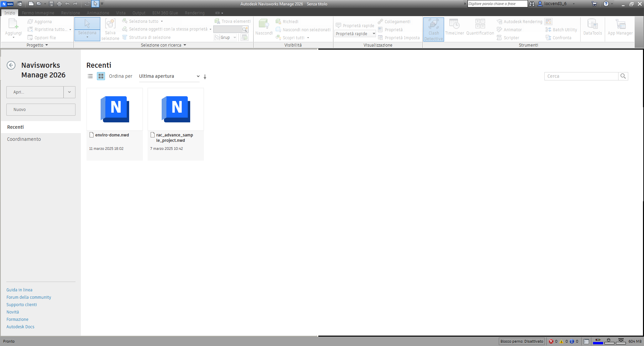
Task: Click the Undo arrow icon
Action: coord(67,4)
